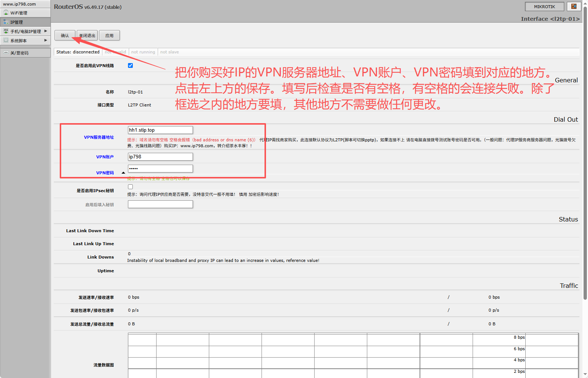Click the vertical scrollbar thumb
The image size is (588, 378).
585,152
